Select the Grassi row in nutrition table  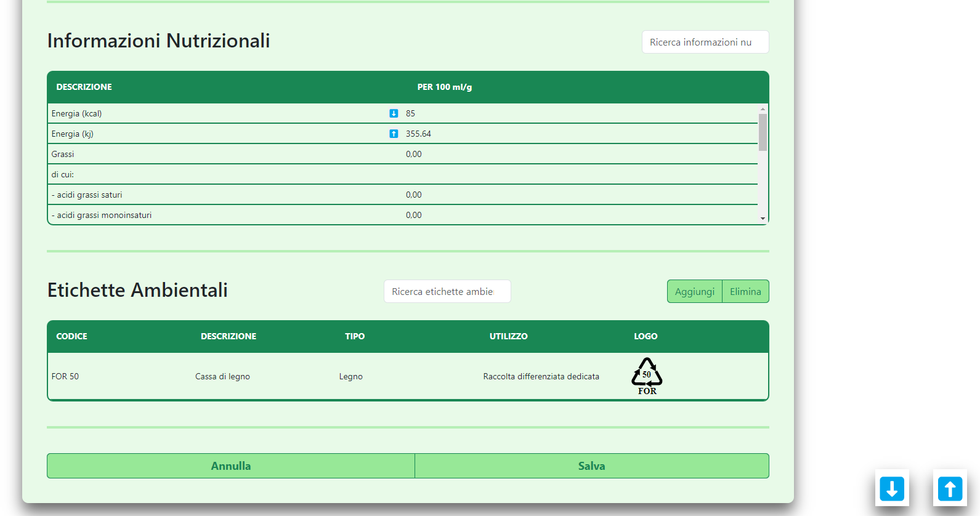(x=63, y=154)
